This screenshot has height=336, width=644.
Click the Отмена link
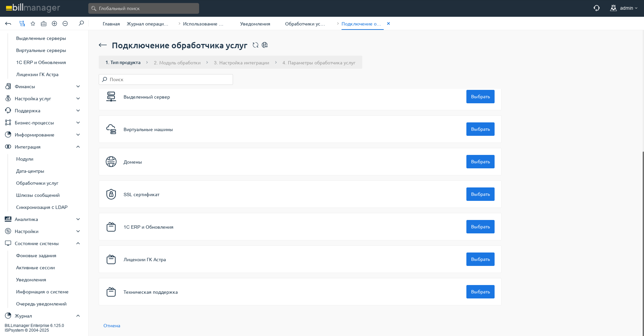click(x=112, y=326)
